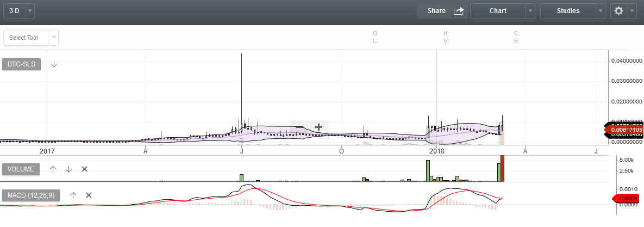644x227 pixels.
Task: Open the Chart menu
Action: tap(498, 11)
